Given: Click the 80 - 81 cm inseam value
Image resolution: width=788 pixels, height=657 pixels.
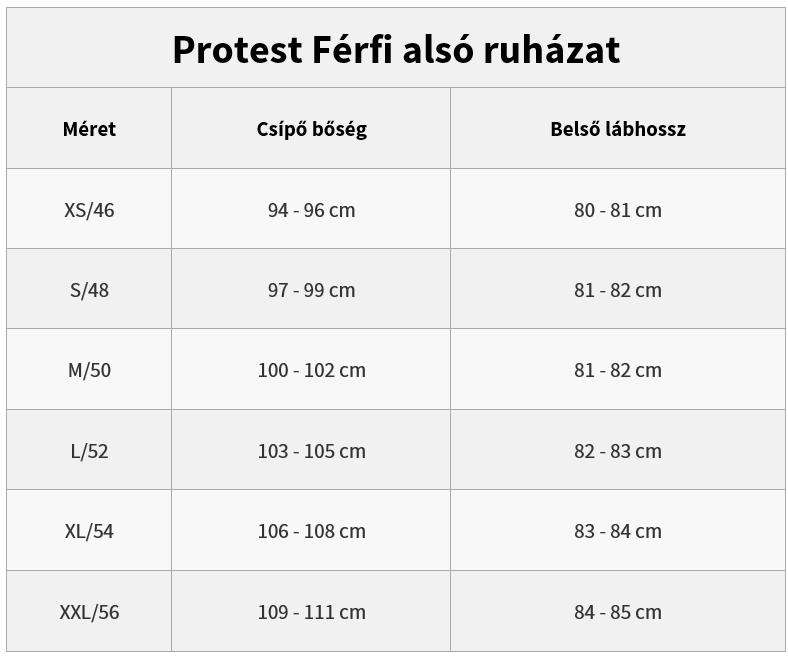Looking at the screenshot, I should point(617,210).
